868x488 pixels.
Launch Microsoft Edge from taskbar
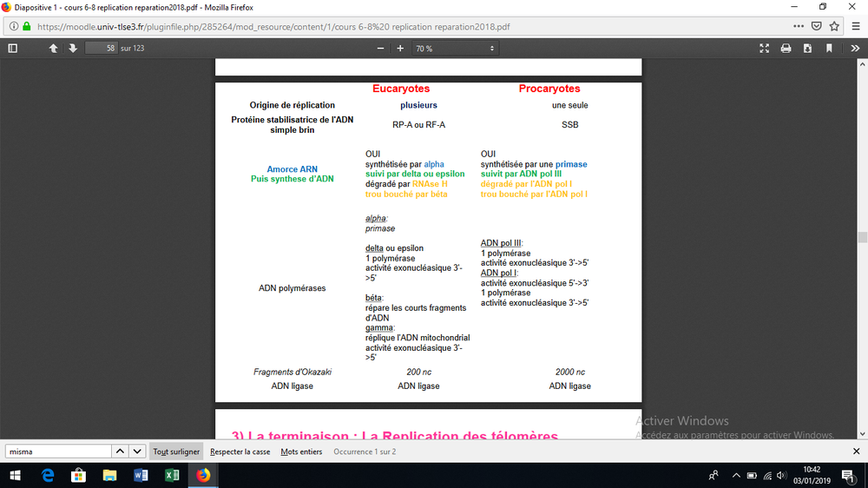pyautogui.click(x=48, y=475)
